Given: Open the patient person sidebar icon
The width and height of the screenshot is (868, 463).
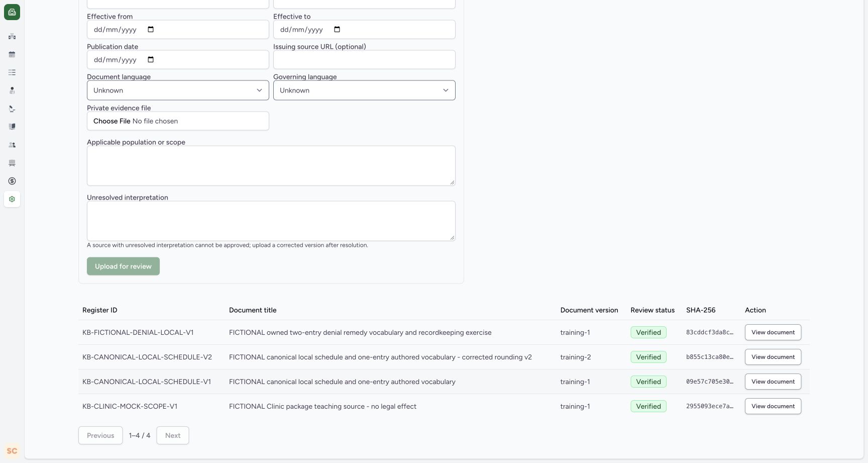Looking at the screenshot, I should tap(12, 90).
